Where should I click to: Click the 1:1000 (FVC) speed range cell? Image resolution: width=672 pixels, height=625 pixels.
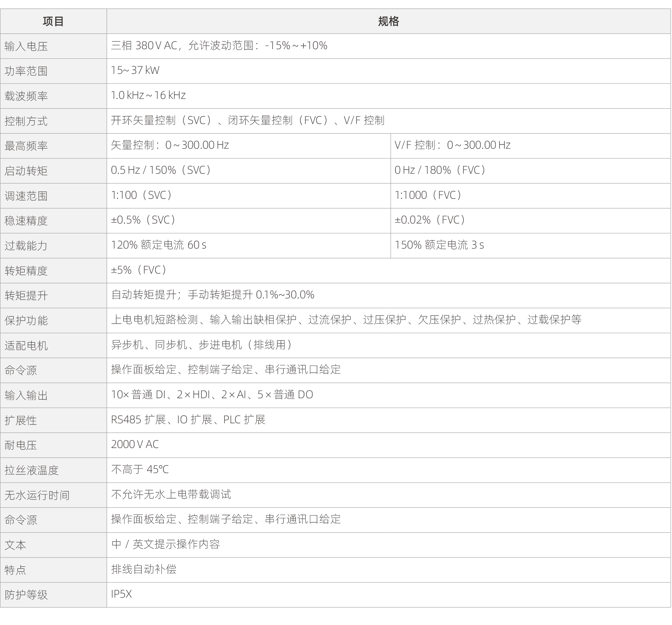click(428, 195)
